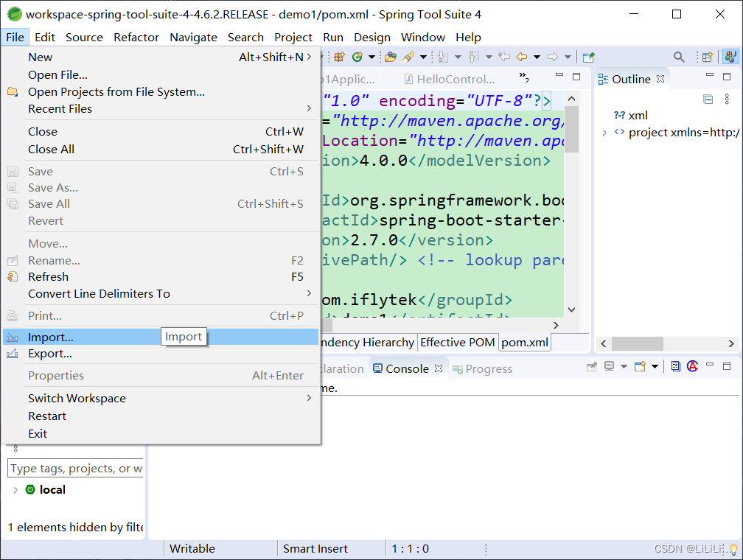Minimize the editor area

coord(559,75)
